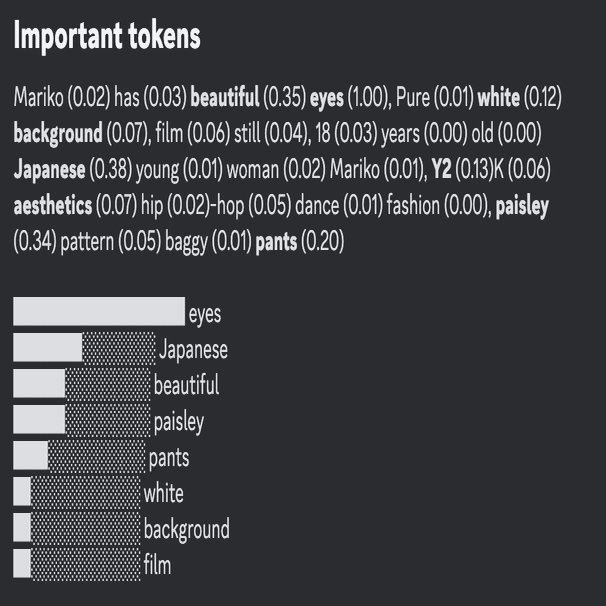Screen dimensions: 606x606
Task: Click the pants importance bar
Action: (79, 456)
